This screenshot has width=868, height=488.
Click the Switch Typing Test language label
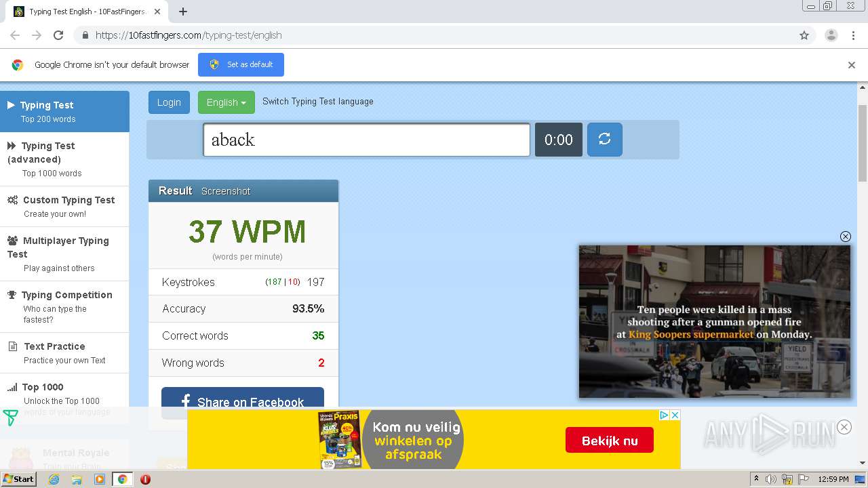click(318, 101)
